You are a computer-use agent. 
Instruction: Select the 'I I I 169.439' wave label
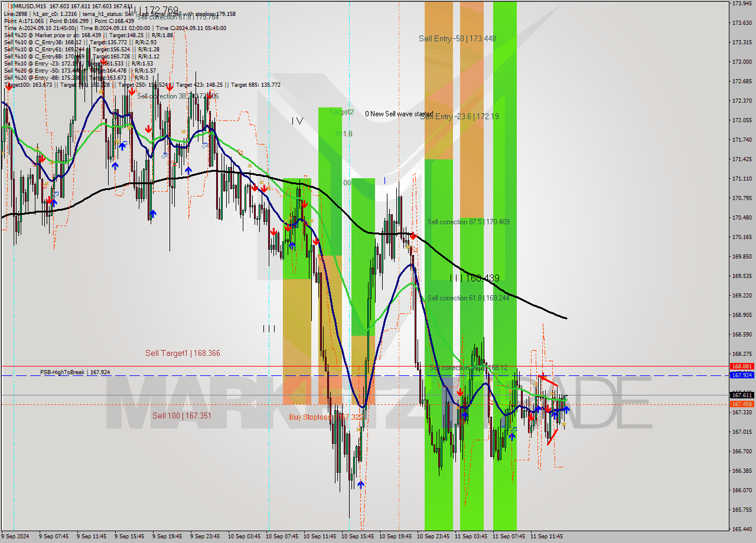475,277
